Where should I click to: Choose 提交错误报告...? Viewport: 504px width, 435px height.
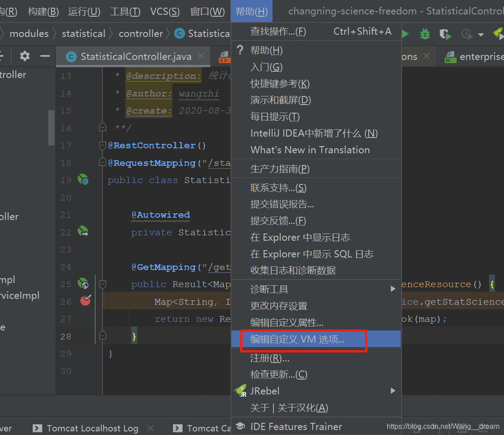(x=316, y=204)
